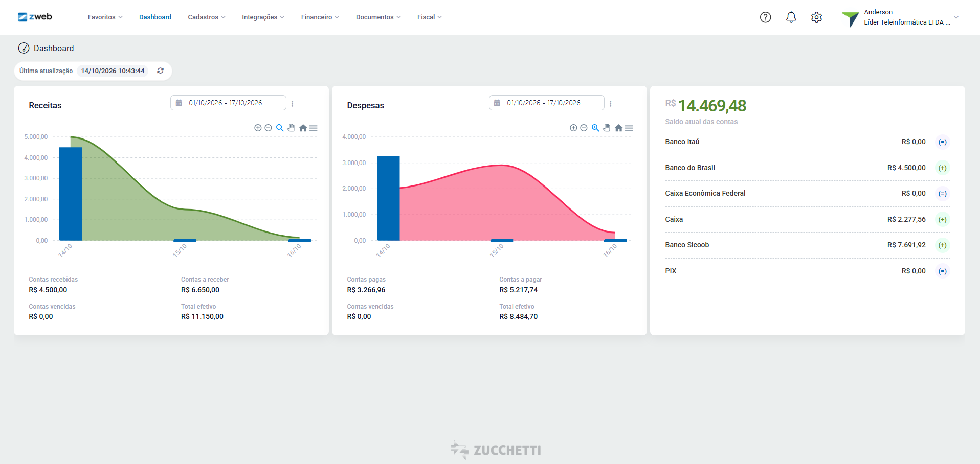The height and width of the screenshot is (464, 980).
Task: Zoom in on the Despesas chart
Action: 573,128
